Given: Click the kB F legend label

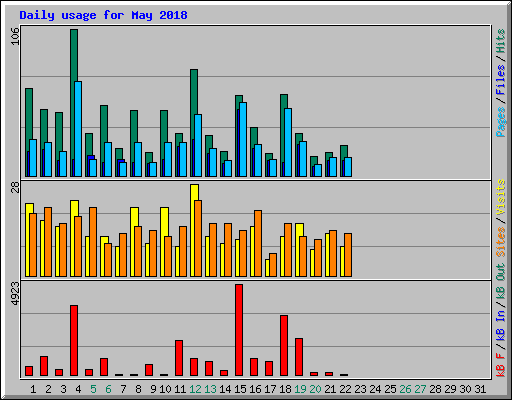Looking at the screenshot, I should click(501, 364).
